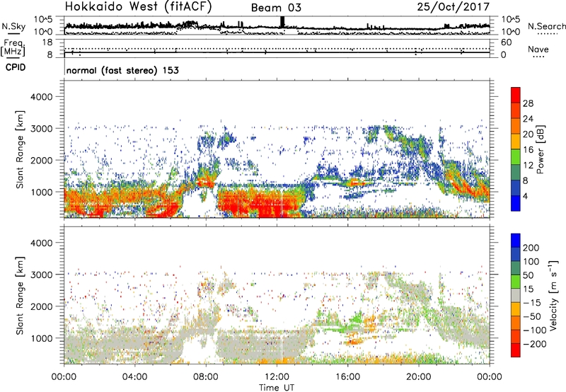Screen dimensions: 566x392
Task: Click the 12:00 time tick label
Action: tap(277, 377)
